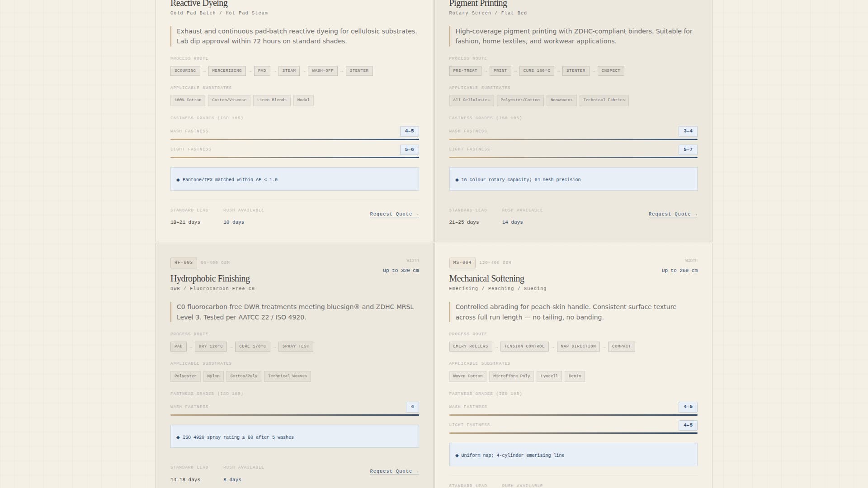
Task: Select the SCOURING process step chip
Action: [x=185, y=71]
